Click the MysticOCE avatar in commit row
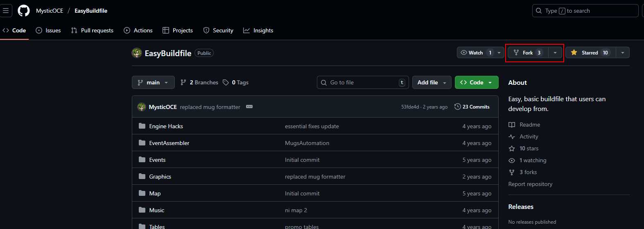This screenshot has width=644, height=229. (x=142, y=107)
